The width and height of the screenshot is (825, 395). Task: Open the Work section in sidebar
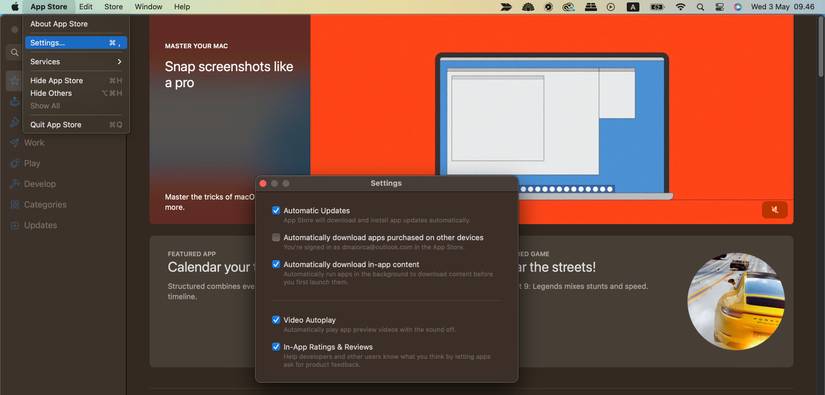click(34, 143)
